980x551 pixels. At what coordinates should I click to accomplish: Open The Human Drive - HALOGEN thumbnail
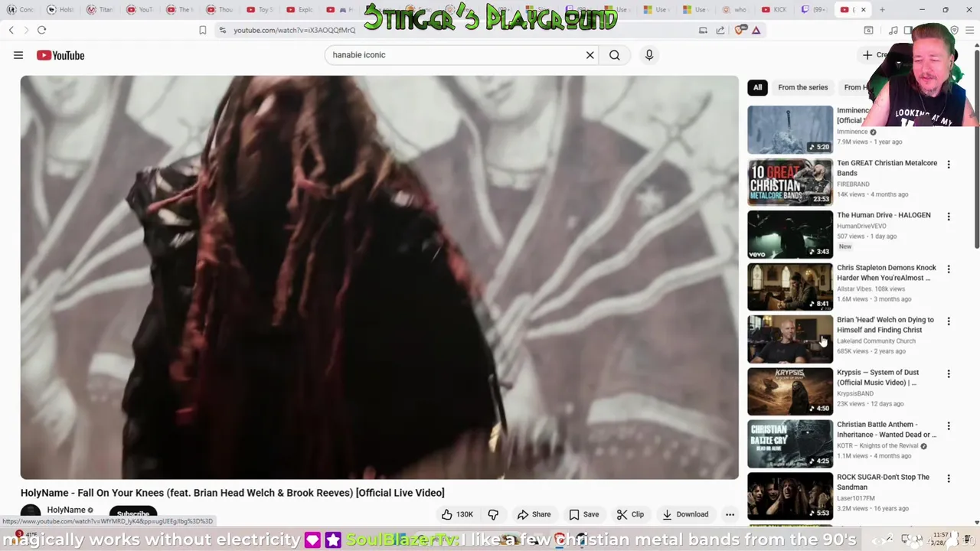coord(790,235)
